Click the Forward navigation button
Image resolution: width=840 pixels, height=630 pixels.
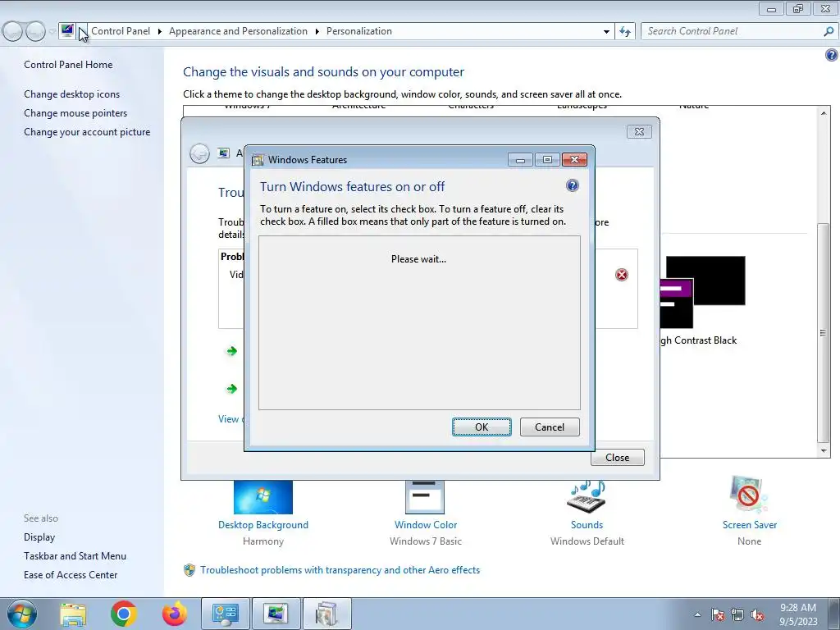(x=35, y=31)
